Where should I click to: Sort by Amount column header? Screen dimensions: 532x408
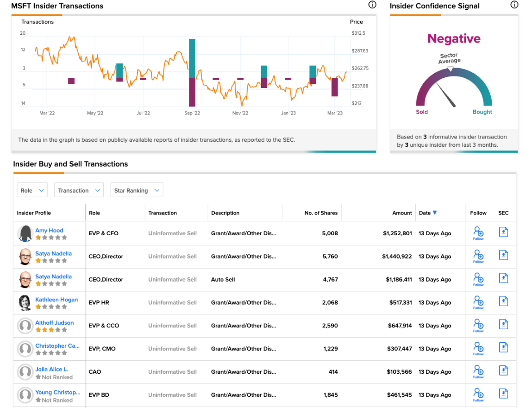tap(402, 213)
